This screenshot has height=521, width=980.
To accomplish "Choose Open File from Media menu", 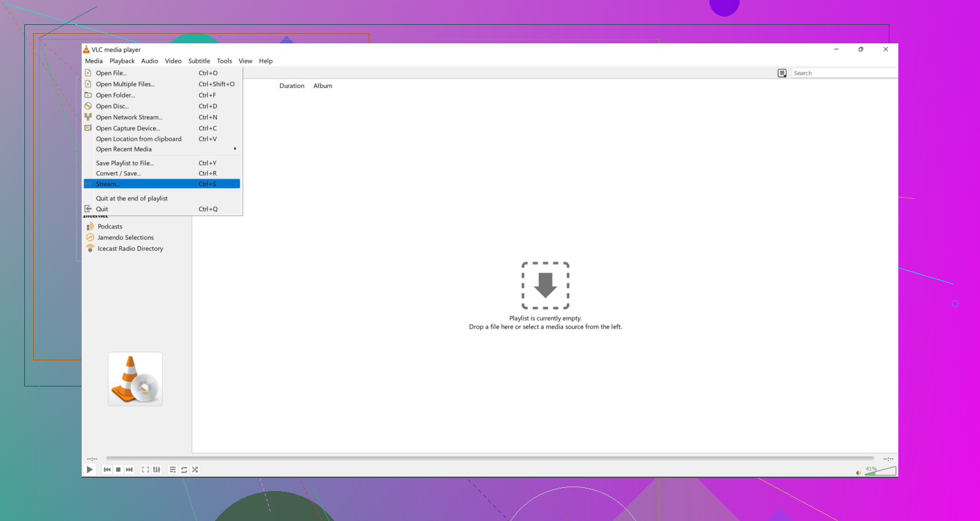I will point(162,73).
